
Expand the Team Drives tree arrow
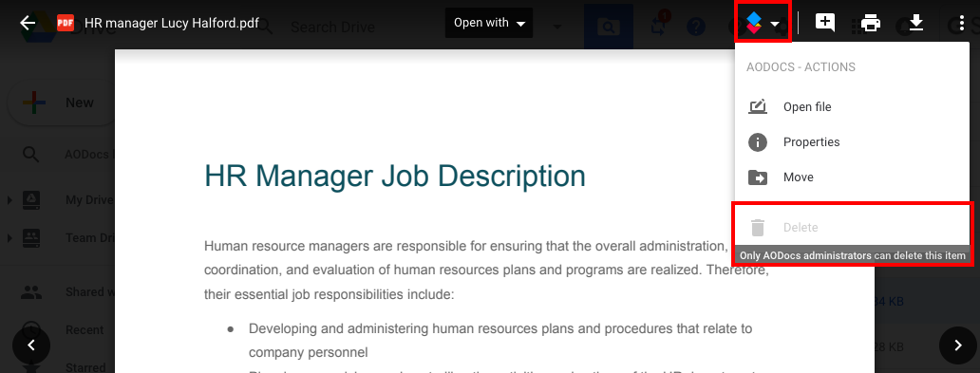tap(9, 238)
